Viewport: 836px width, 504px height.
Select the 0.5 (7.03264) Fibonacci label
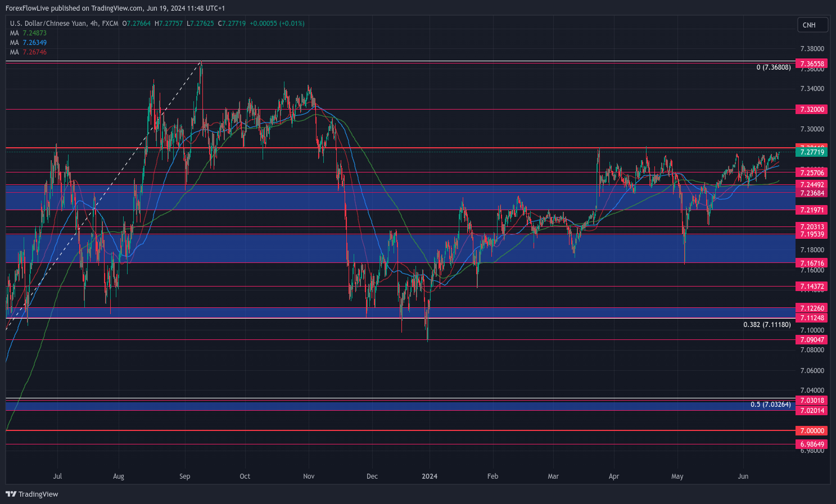tap(770, 405)
